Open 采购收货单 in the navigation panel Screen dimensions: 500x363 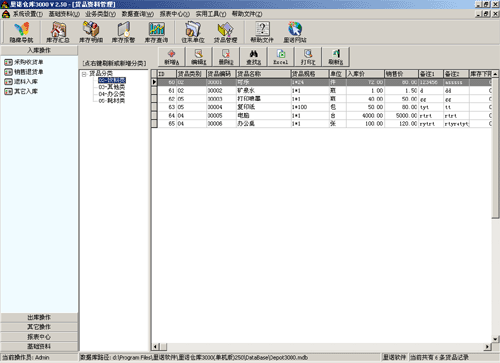pyautogui.click(x=24, y=62)
